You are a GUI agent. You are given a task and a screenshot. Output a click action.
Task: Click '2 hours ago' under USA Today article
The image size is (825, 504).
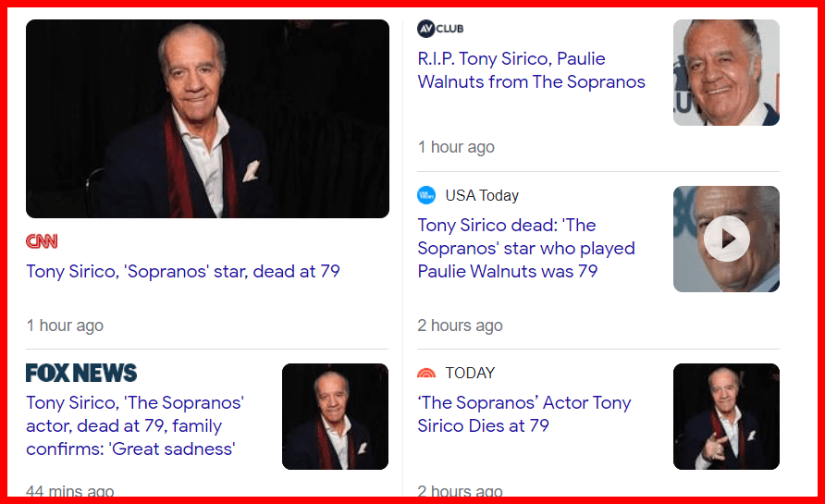pyautogui.click(x=461, y=326)
